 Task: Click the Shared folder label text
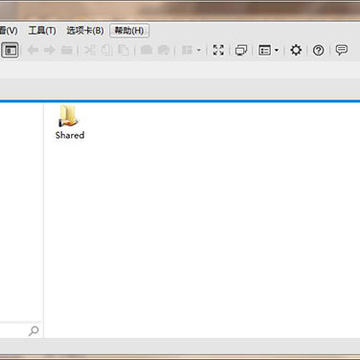[70, 135]
